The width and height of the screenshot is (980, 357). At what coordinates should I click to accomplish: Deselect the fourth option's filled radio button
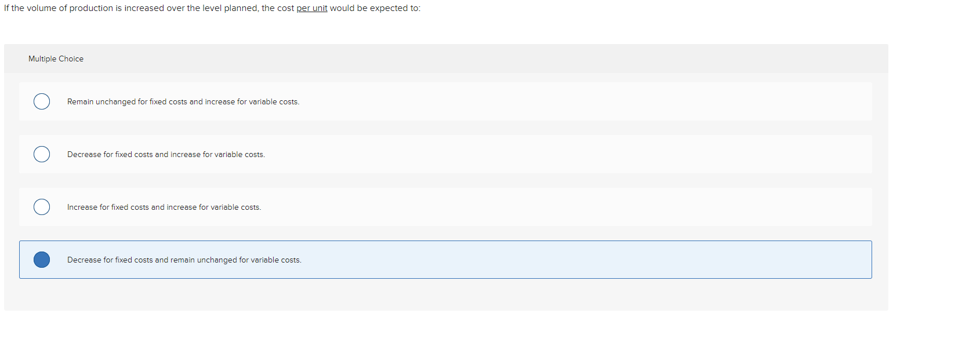click(x=41, y=260)
